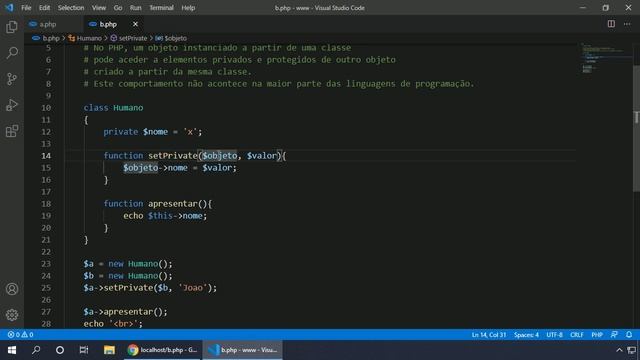
Task: Open Cortana circle on taskbar
Action: [60, 350]
